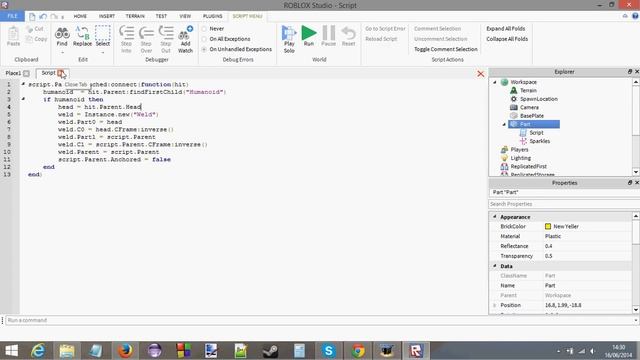Image resolution: width=640 pixels, height=360 pixels.
Task: Open Skype from the taskbar
Action: tap(329, 351)
